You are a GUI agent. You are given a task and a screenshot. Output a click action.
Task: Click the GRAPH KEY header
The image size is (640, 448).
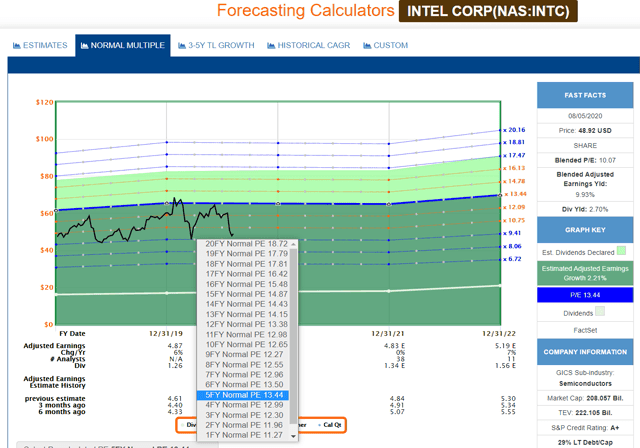(x=585, y=230)
